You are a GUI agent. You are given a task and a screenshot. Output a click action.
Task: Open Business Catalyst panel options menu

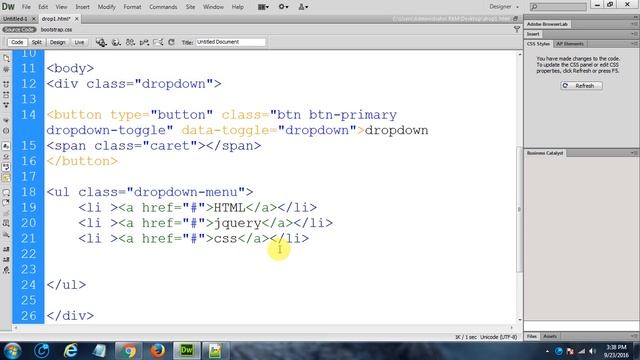pyautogui.click(x=634, y=153)
